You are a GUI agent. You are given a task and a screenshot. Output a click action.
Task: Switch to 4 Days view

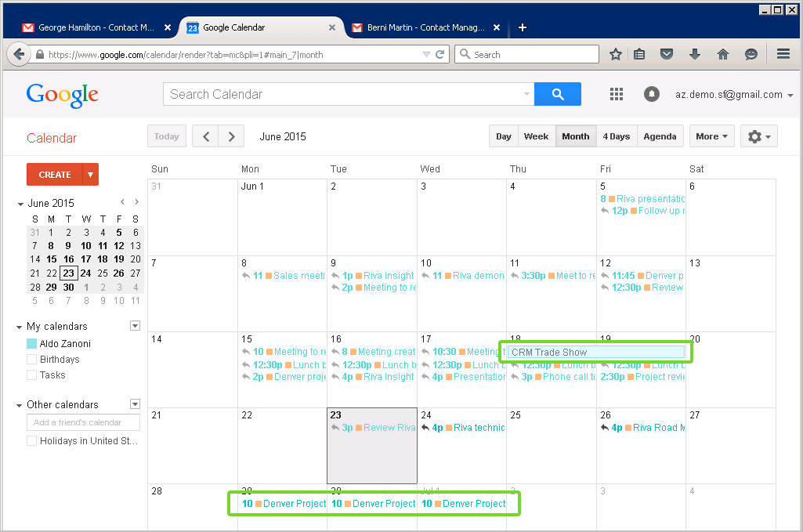[616, 136]
